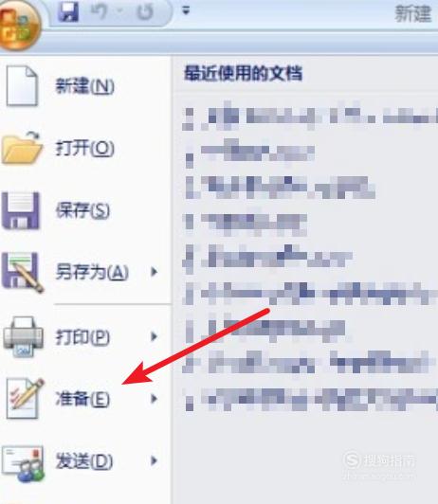Click the blank page icon for 新建
This screenshot has width=438, height=504.
(22, 86)
